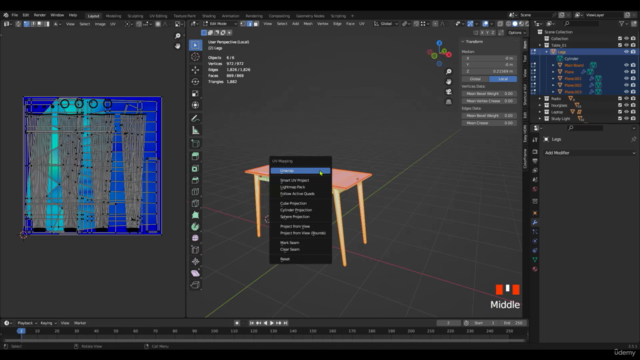Open the Modifier properties wrench tab
This screenshot has height=360, width=640.
click(535, 222)
